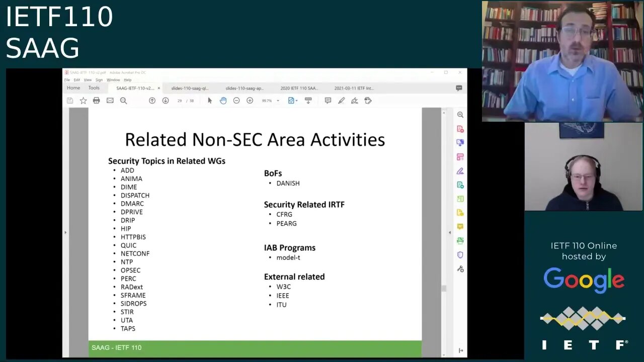Toggle the right pane divider arrow
Image resolution: width=644 pixels, height=362 pixels.
click(x=450, y=232)
